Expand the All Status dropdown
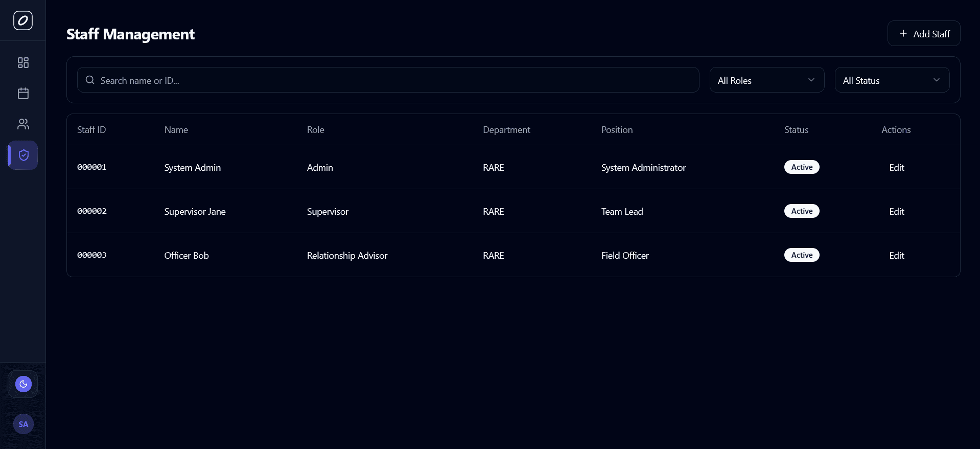Image resolution: width=980 pixels, height=449 pixels. (x=892, y=80)
